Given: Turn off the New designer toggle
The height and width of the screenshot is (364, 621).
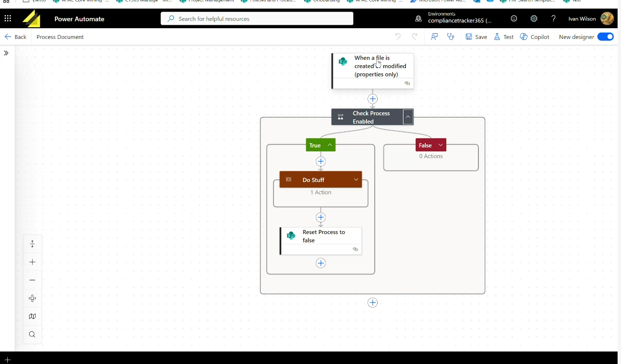Looking at the screenshot, I should pos(605,37).
